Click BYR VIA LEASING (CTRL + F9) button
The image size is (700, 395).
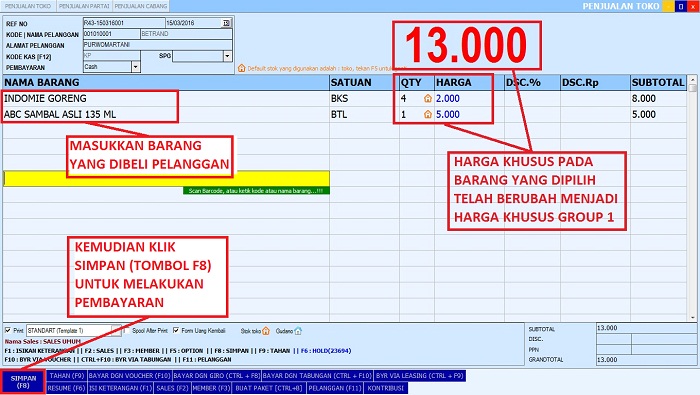[x=420, y=376]
